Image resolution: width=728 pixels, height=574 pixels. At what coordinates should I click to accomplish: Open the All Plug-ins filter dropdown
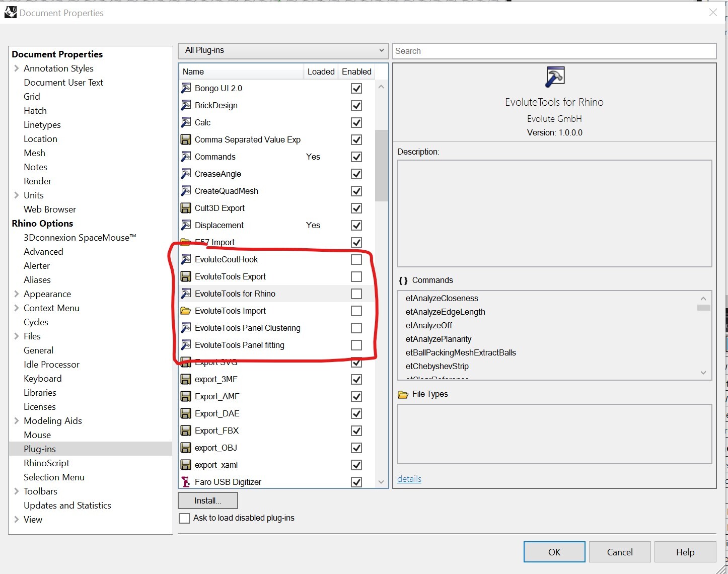[283, 50]
